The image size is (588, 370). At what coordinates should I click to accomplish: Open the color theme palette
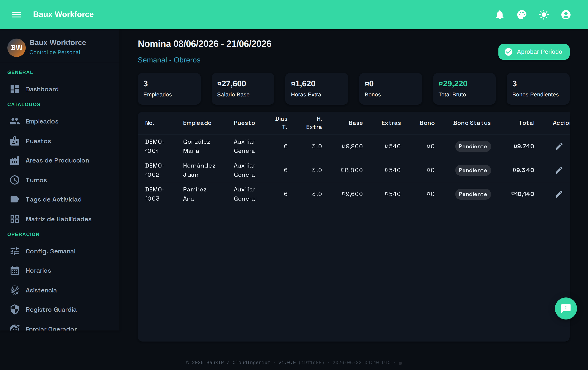point(522,15)
